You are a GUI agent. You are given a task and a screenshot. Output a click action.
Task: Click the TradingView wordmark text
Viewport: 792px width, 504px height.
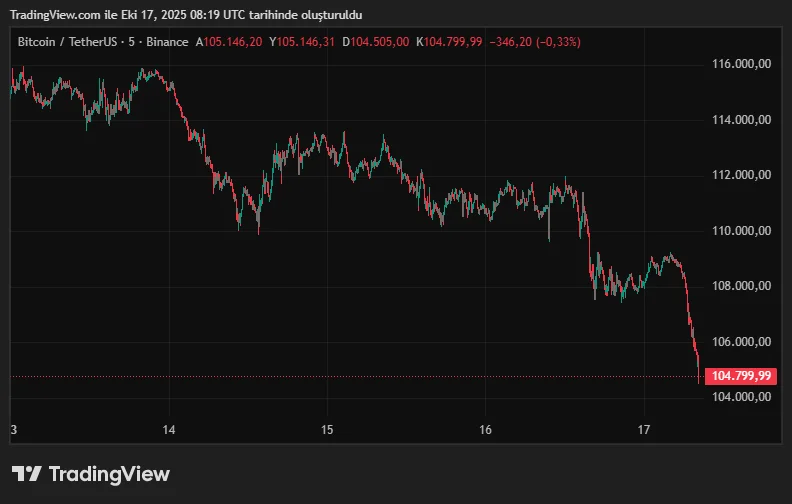[x=109, y=474]
